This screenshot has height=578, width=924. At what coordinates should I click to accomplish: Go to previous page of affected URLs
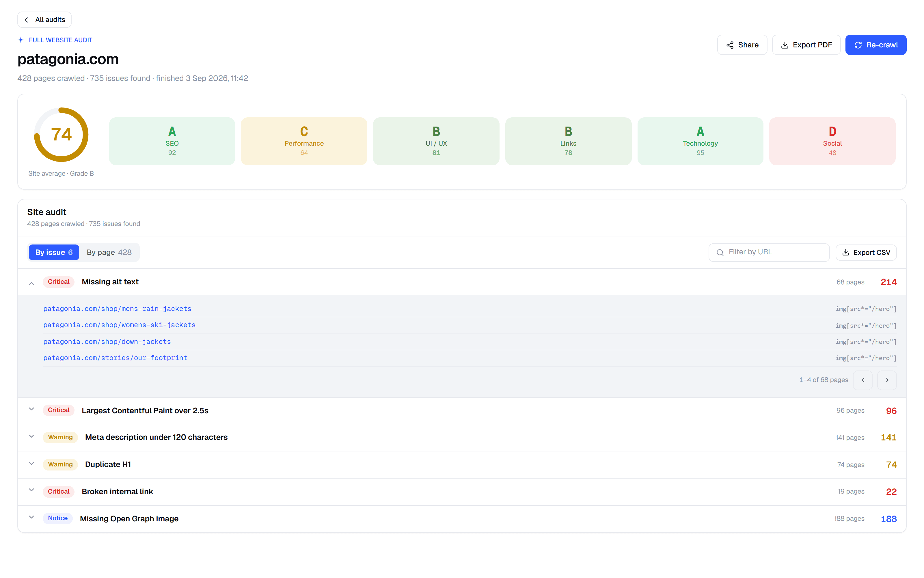[863, 380]
